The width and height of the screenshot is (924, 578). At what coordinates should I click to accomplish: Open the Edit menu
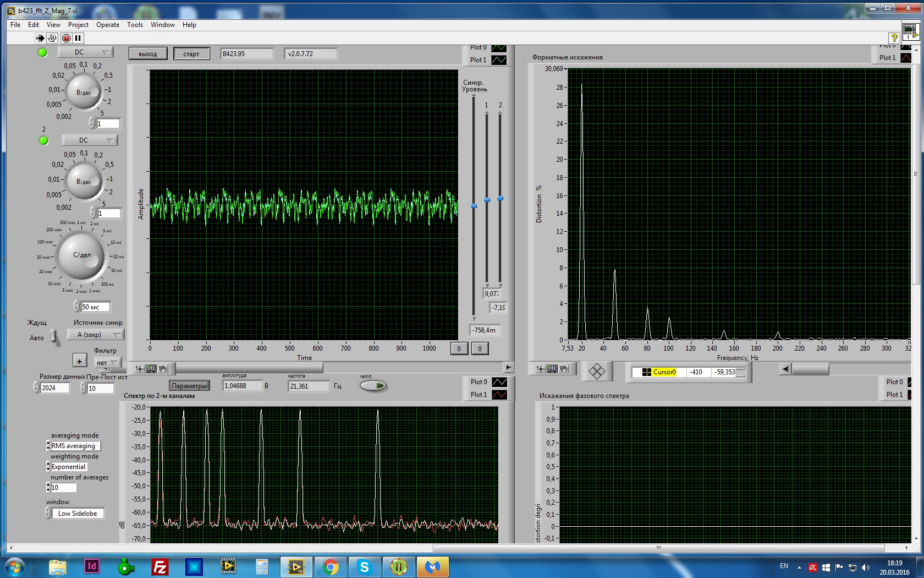pyautogui.click(x=34, y=25)
